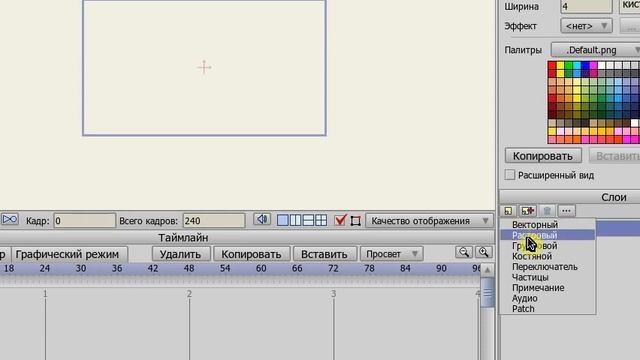The image size is (640, 360).
Task: Choose Patch layer type from menu
Action: coord(547,309)
